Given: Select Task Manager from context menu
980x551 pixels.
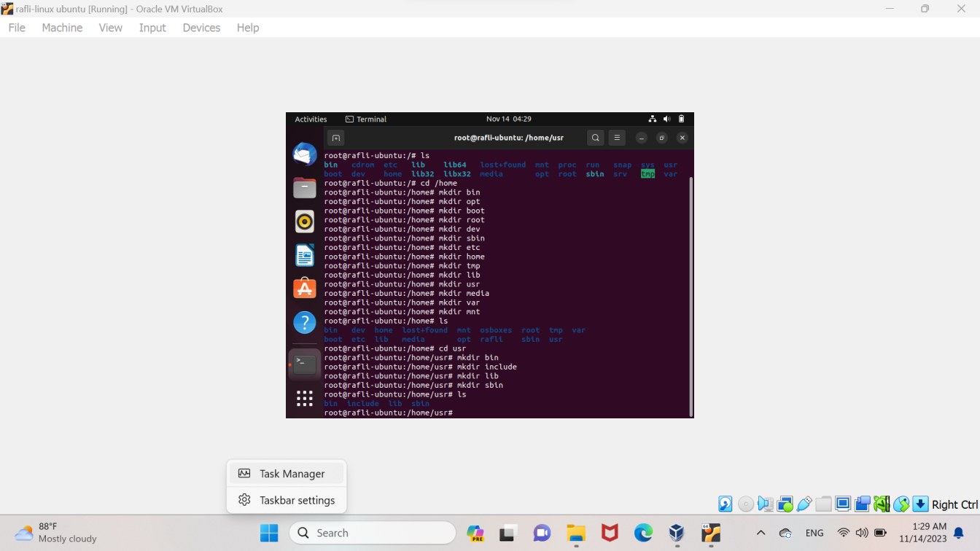Looking at the screenshot, I should pos(287,474).
